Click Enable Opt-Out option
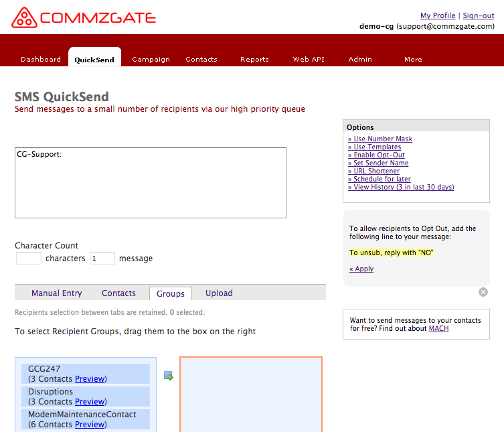Viewport: 504px width, 432px height. 376,155
